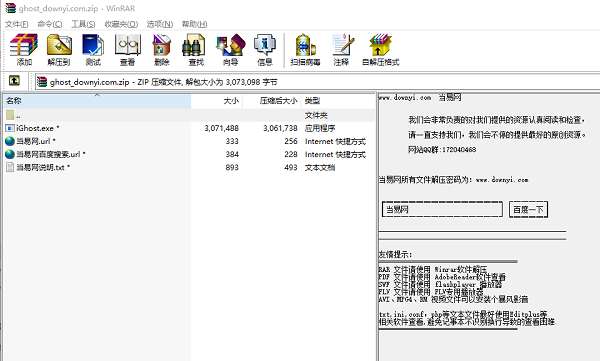Click the 百度一下 search button
This screenshot has height=361, width=600.
[528, 209]
